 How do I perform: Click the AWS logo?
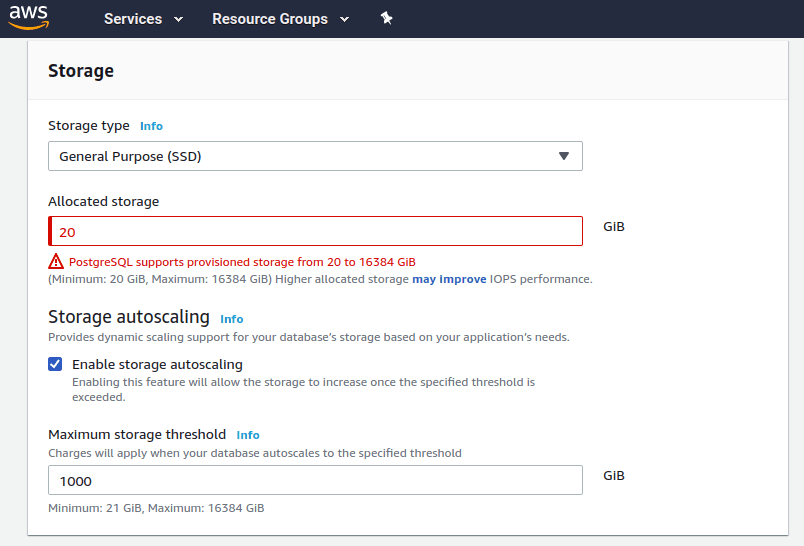(x=29, y=18)
